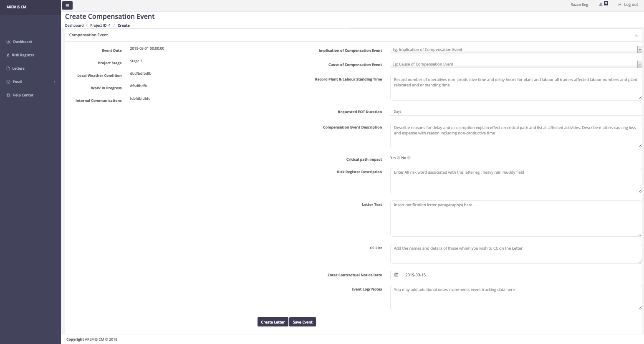Open the notifications bell icon
The width and height of the screenshot is (644, 344).
tap(601, 5)
